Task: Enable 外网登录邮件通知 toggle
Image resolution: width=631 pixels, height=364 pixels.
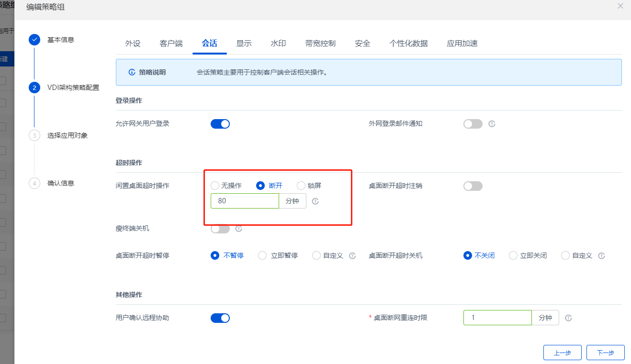Action: 473,124
